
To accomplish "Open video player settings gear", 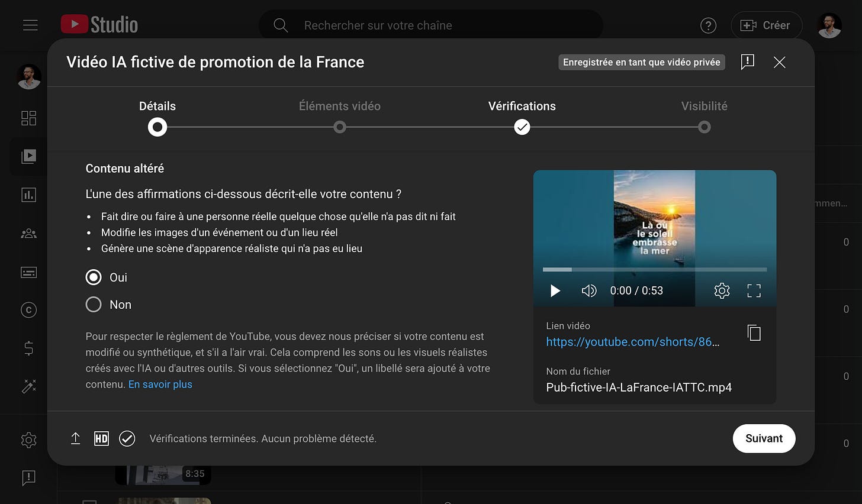I will point(722,290).
